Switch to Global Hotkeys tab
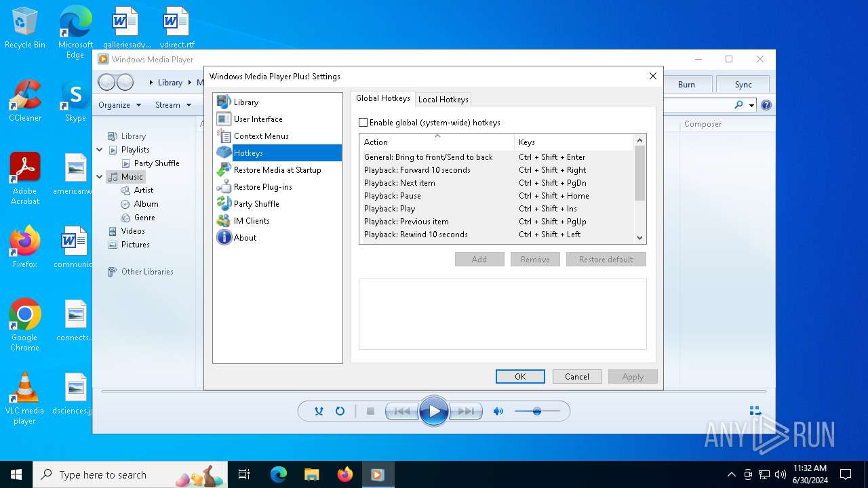 point(383,98)
